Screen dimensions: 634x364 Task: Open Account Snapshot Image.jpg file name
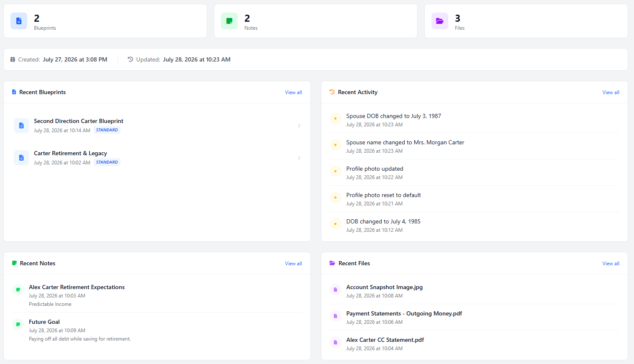tap(385, 287)
